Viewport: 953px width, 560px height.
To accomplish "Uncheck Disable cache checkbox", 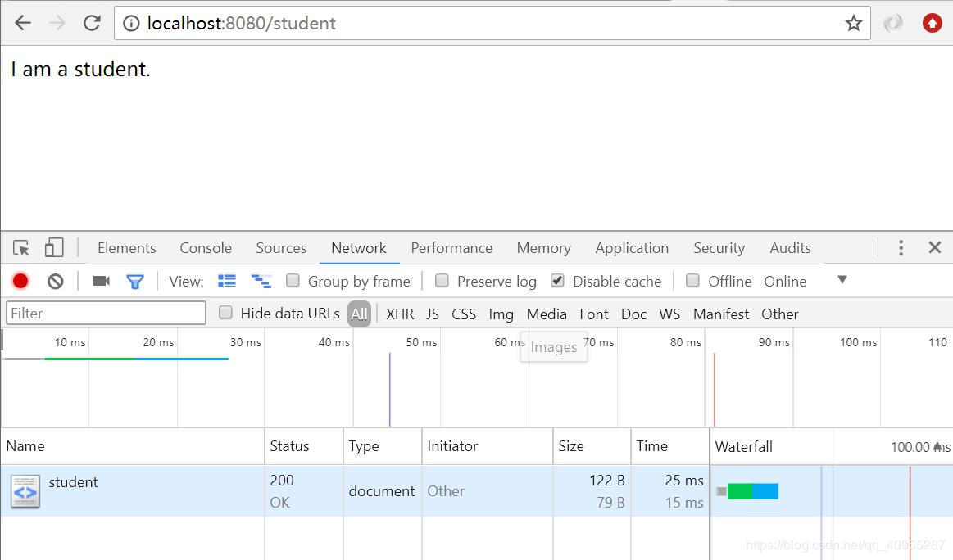I will (557, 281).
